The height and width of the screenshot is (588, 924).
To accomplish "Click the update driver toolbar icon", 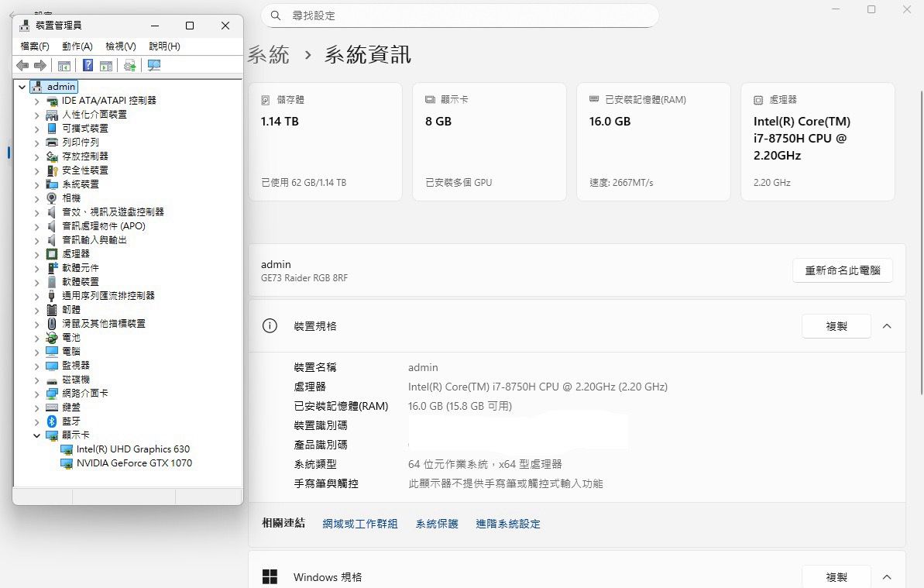I will coord(129,66).
